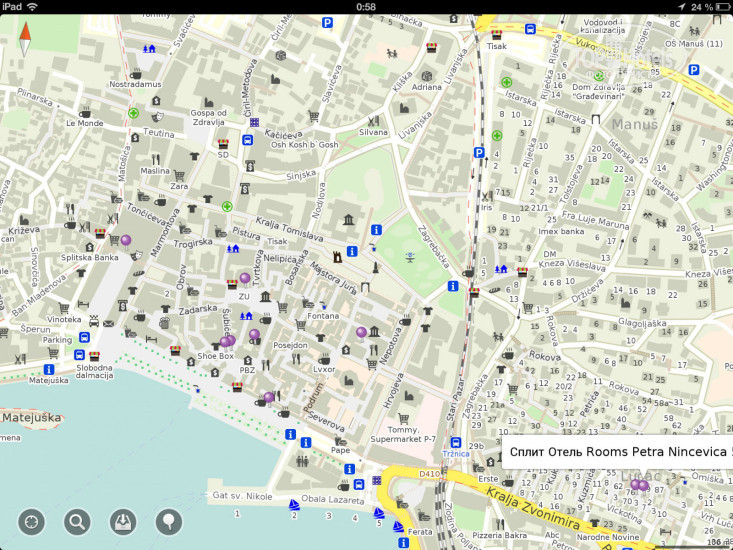Open the map search magnifier
The height and width of the screenshot is (550, 733).
click(77, 521)
